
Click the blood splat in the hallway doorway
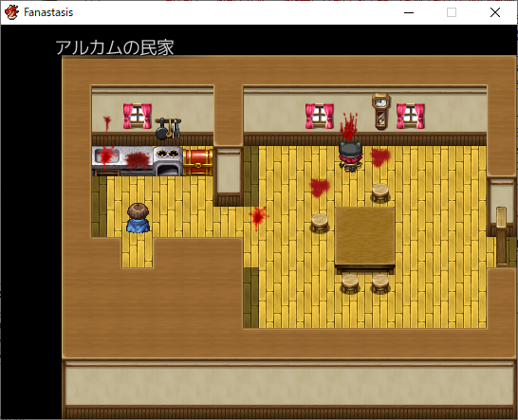point(258,217)
